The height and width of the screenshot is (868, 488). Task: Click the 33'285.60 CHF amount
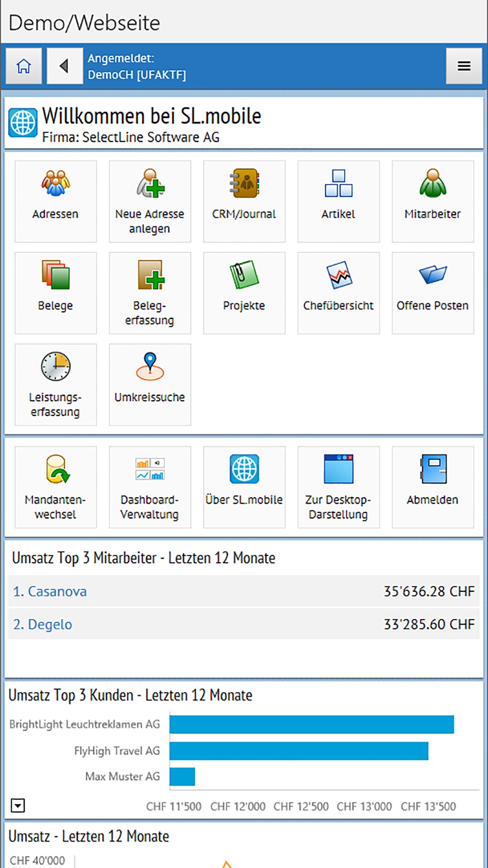[x=429, y=624]
